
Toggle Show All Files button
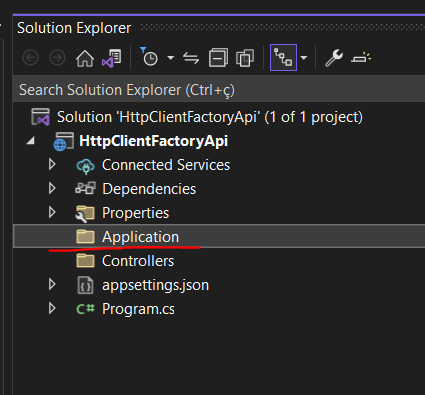[245, 58]
